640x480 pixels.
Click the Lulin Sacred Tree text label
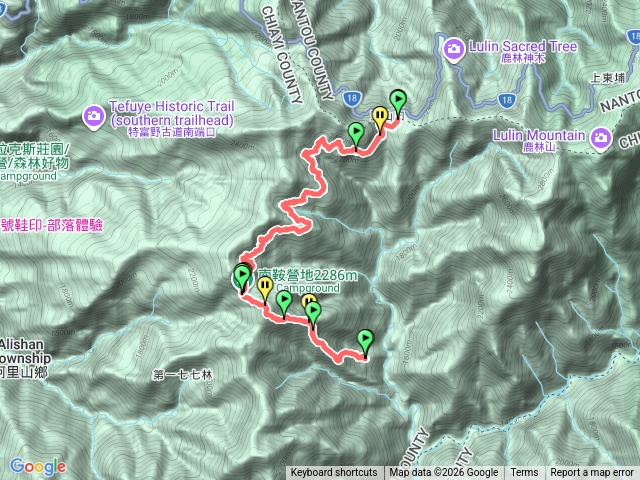[x=523, y=51]
